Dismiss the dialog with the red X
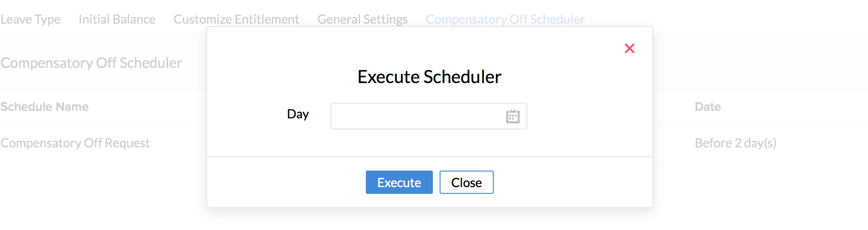Viewport: 868px width, 230px height. coord(629,48)
